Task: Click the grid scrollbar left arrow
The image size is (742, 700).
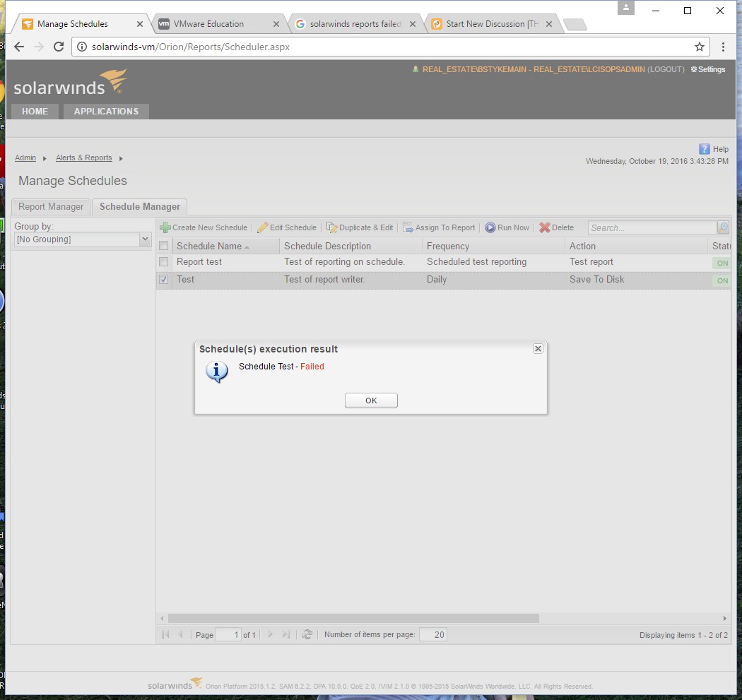Action: 162,618
